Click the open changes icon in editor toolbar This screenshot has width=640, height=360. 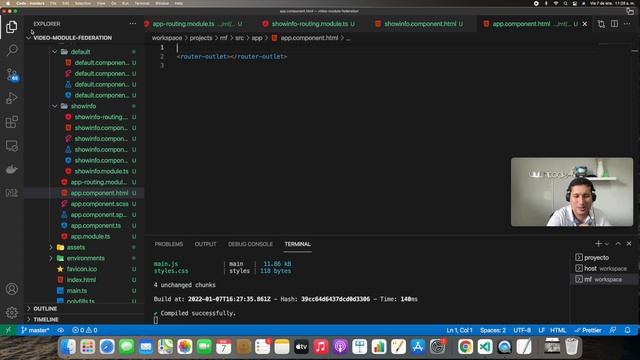[x=601, y=24]
